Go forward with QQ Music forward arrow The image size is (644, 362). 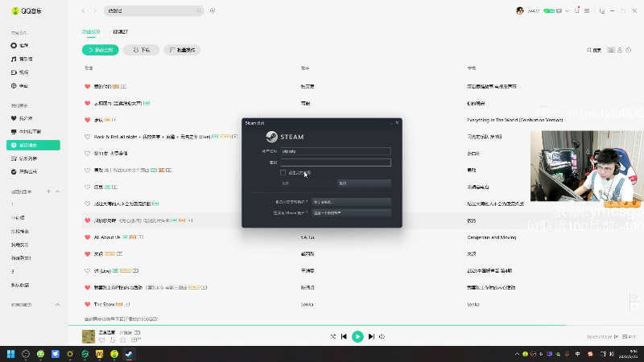[x=95, y=10]
